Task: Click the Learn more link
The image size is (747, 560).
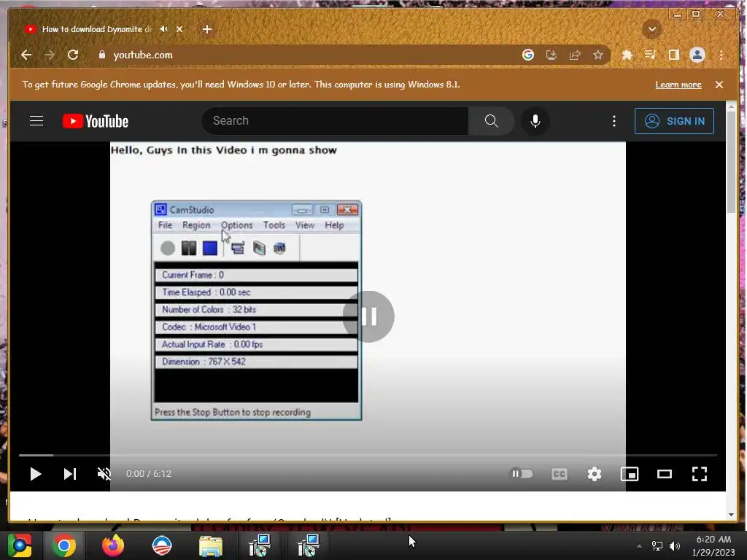Action: 678,85
